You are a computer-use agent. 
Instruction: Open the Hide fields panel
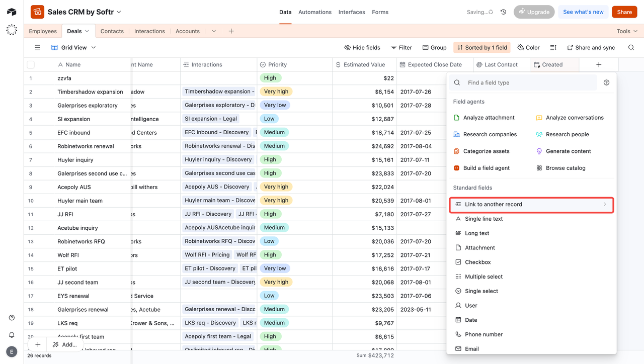[x=362, y=47]
